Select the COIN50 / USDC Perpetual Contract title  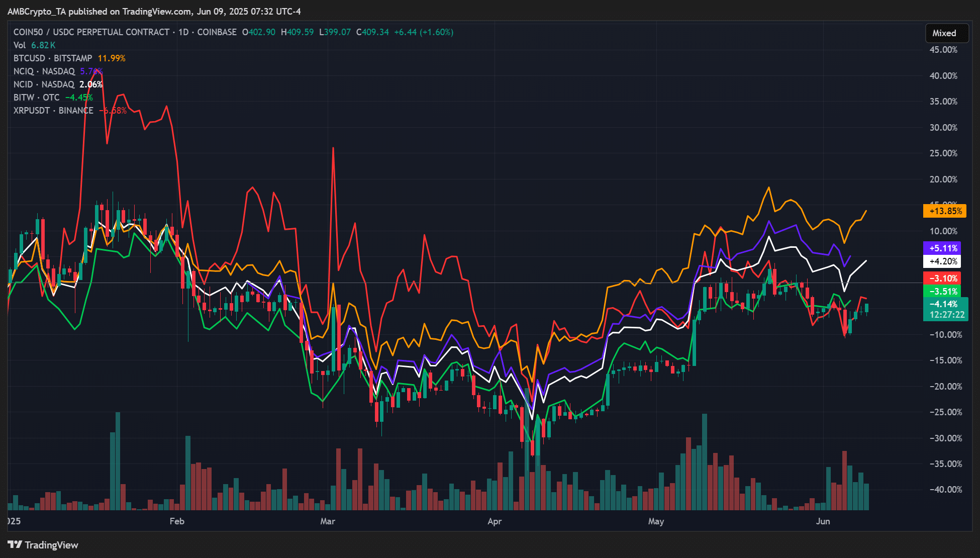point(91,32)
